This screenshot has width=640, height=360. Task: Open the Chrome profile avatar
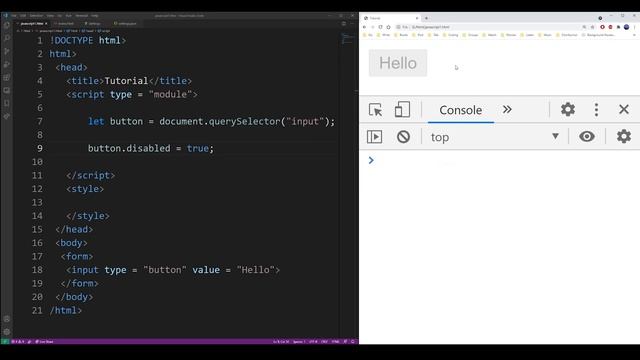click(627, 27)
